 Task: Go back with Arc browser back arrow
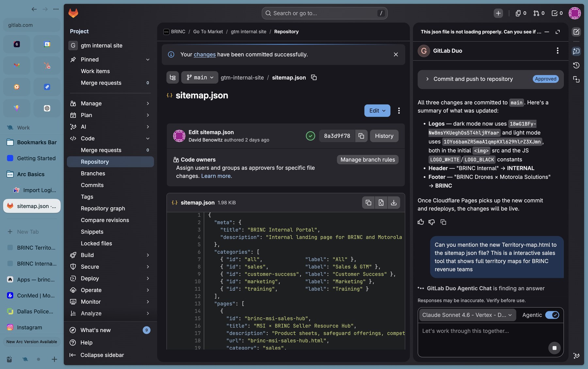(x=34, y=9)
